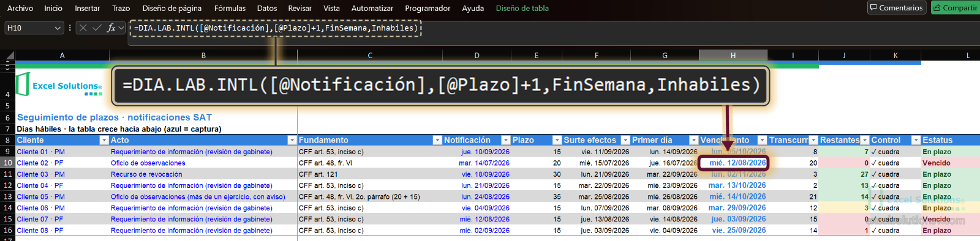Open the Restantes filter dropdown
The height and width of the screenshot is (241, 980).
865,140
